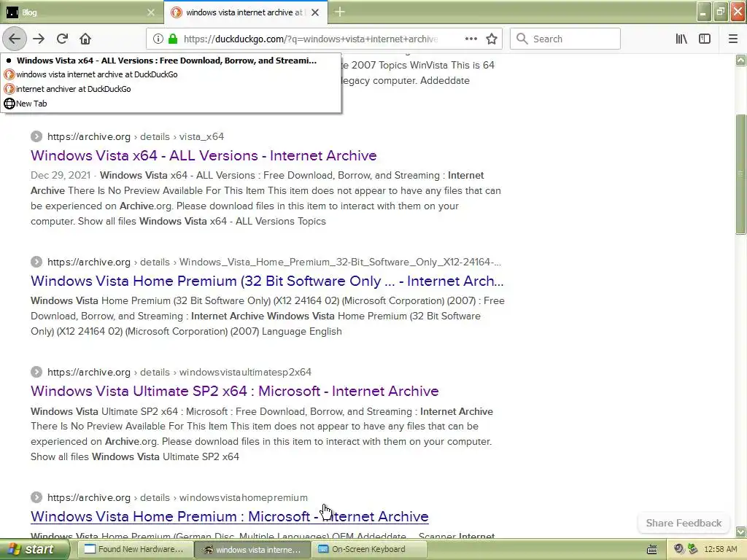This screenshot has height=560, width=747.
Task: Open Windows Vista Ultimate SP2 x64 result
Action: coord(234,391)
